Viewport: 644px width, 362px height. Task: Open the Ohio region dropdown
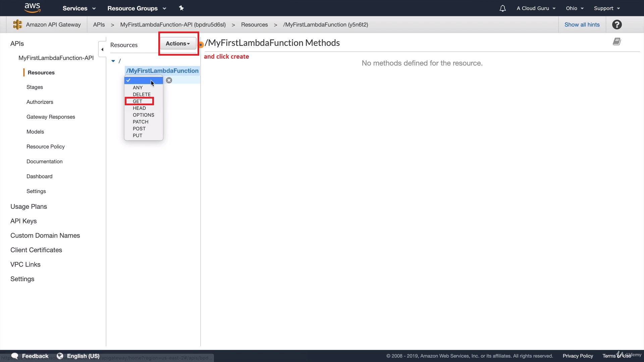pyautogui.click(x=575, y=8)
